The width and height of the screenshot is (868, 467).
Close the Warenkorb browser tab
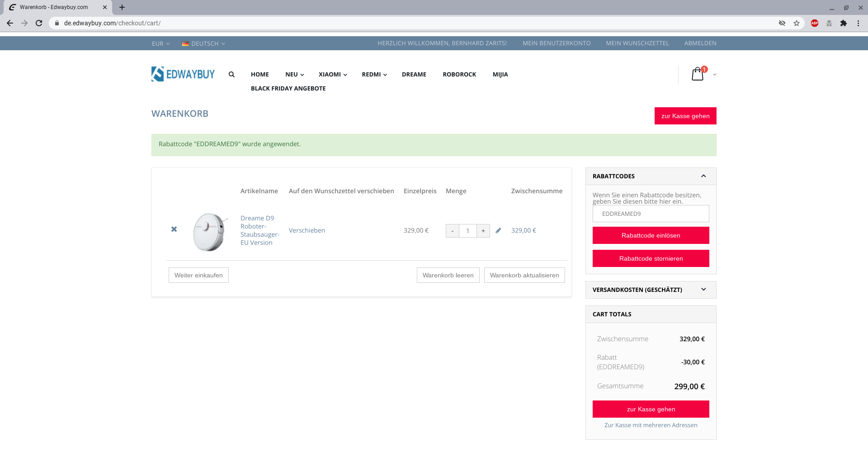pos(105,7)
